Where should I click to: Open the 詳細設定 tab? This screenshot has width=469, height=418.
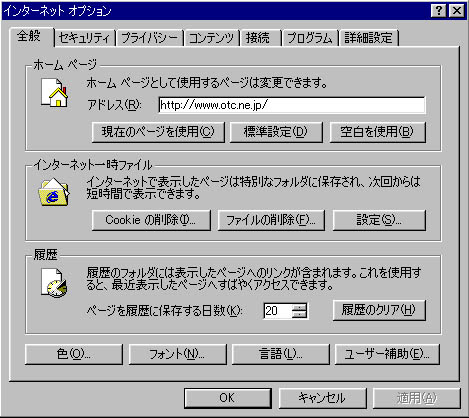click(368, 38)
